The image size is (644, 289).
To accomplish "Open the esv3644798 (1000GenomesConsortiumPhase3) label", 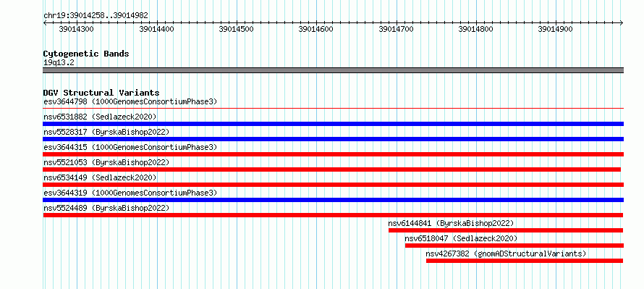I will [130, 101].
